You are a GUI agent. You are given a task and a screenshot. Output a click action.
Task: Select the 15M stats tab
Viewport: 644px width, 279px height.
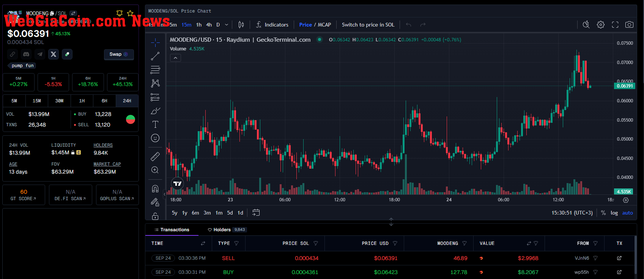(x=37, y=101)
